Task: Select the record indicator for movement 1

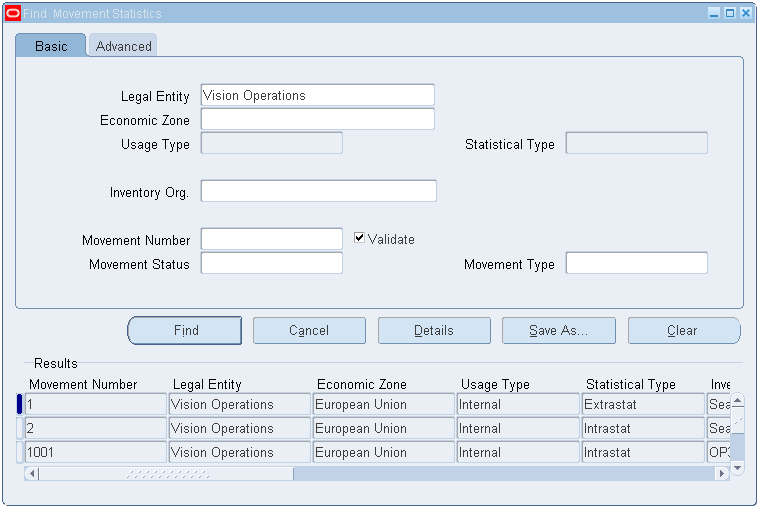Action: click(x=19, y=404)
